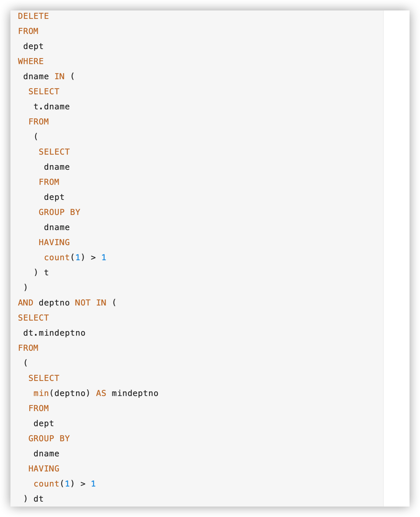Click the t.dname column reference

52,106
